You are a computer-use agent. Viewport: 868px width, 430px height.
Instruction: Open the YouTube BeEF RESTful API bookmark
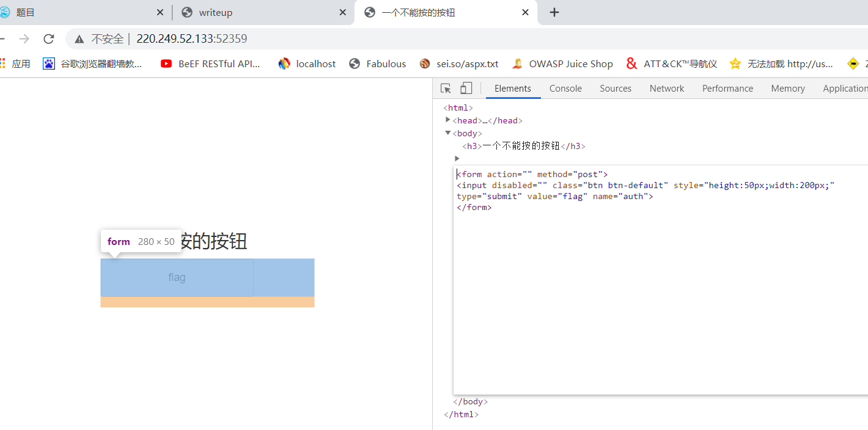(x=210, y=64)
